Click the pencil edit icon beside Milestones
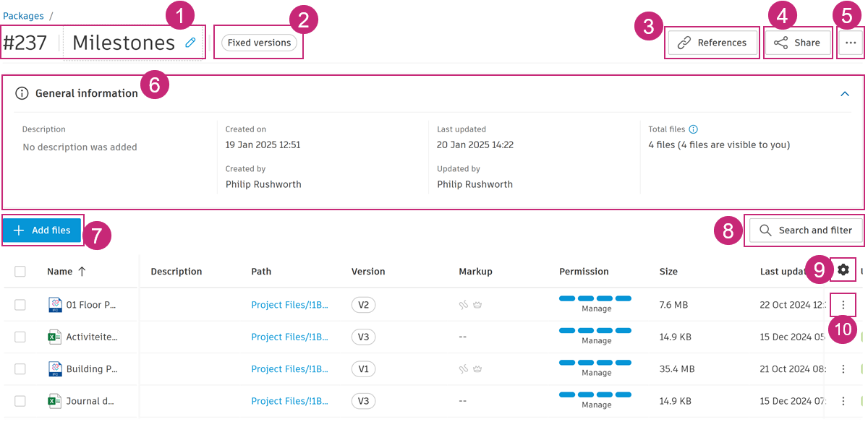Viewport: 868px width, 427px height. pyautogui.click(x=190, y=43)
